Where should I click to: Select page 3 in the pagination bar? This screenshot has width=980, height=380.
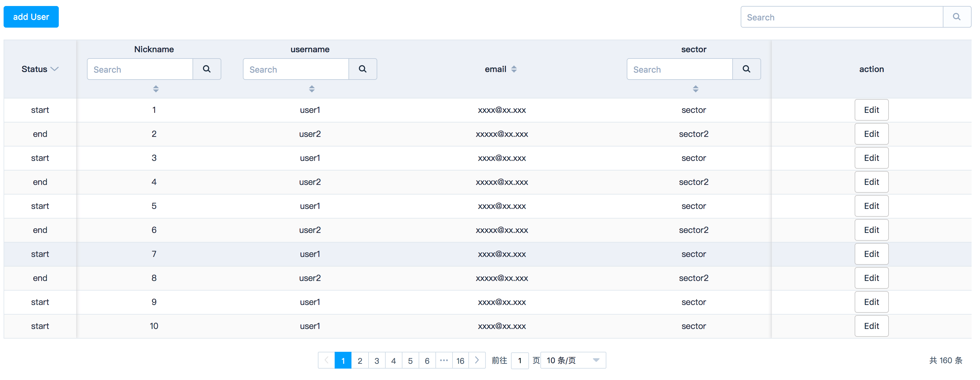[x=377, y=360]
